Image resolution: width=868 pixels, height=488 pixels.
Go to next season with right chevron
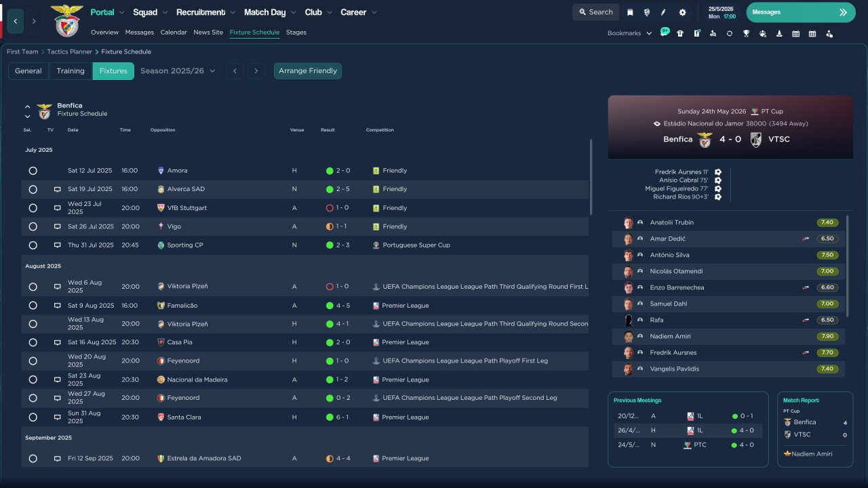[x=256, y=71]
